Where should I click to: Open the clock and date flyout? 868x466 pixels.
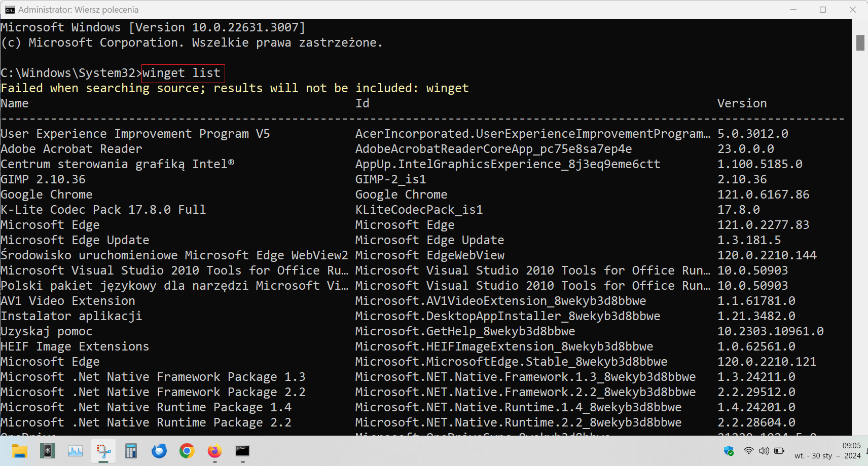coord(827,451)
